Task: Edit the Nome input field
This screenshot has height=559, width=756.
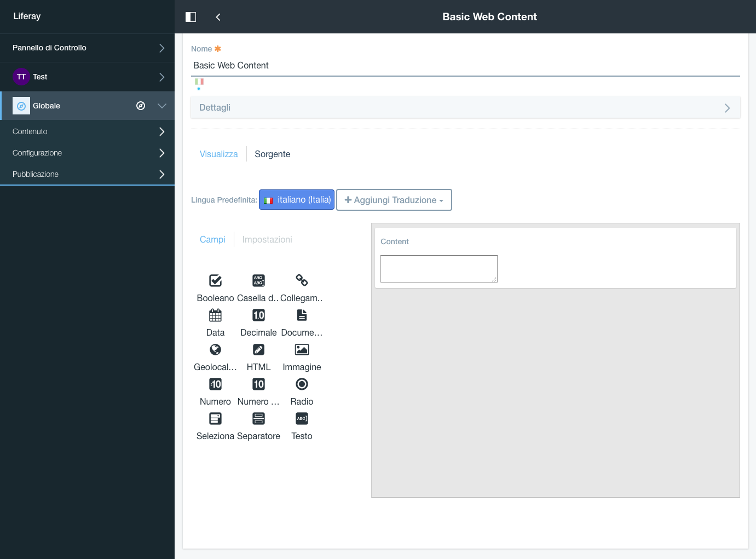Action: coord(465,66)
